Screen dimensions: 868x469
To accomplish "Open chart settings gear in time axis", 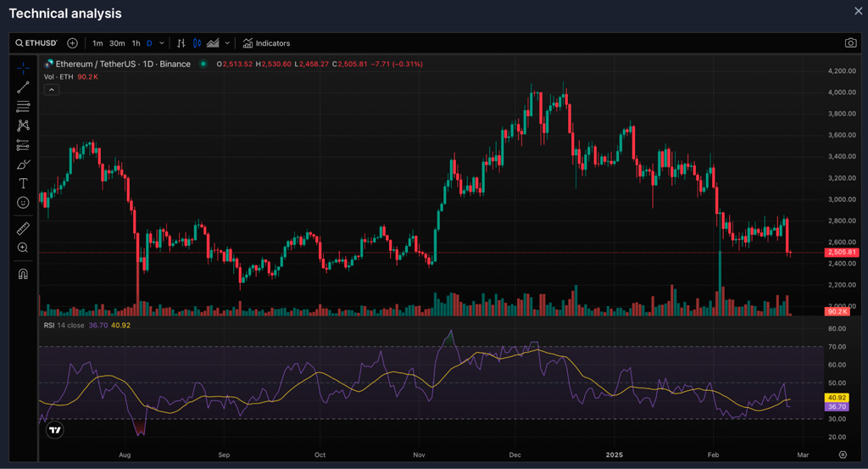I will point(843,455).
